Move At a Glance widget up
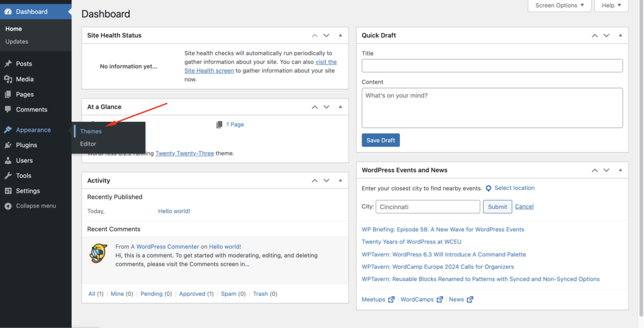 314,107
